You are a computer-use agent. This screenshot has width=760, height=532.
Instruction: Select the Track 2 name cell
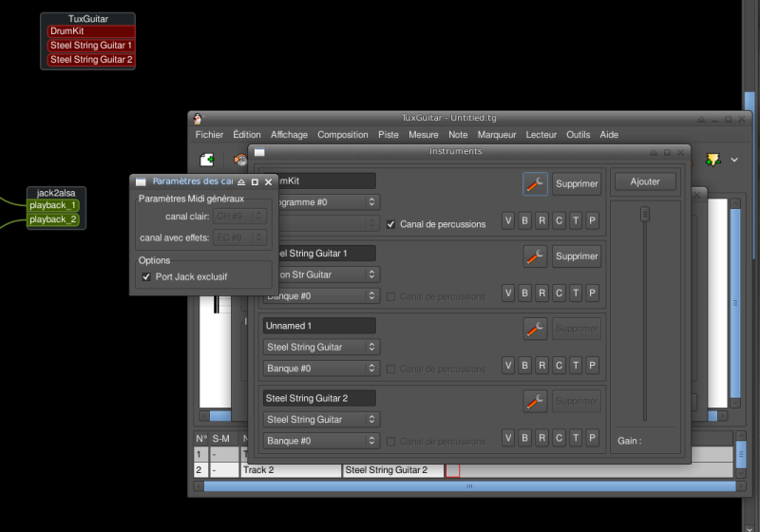click(291, 470)
